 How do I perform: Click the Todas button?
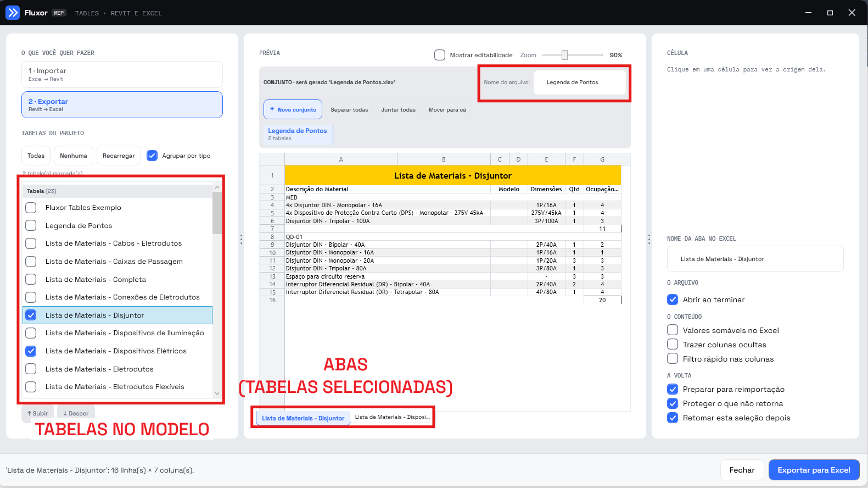point(36,156)
